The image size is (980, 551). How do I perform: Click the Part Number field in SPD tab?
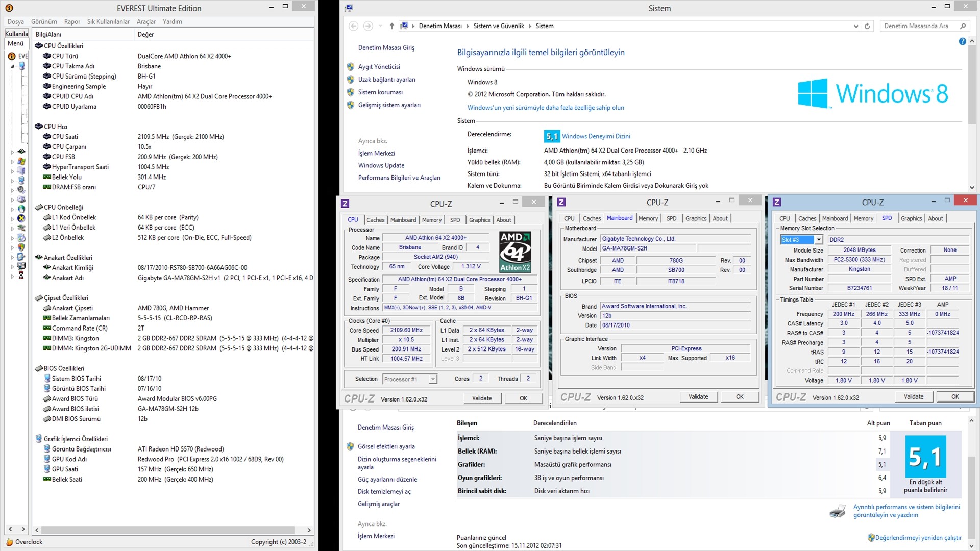[x=860, y=279]
